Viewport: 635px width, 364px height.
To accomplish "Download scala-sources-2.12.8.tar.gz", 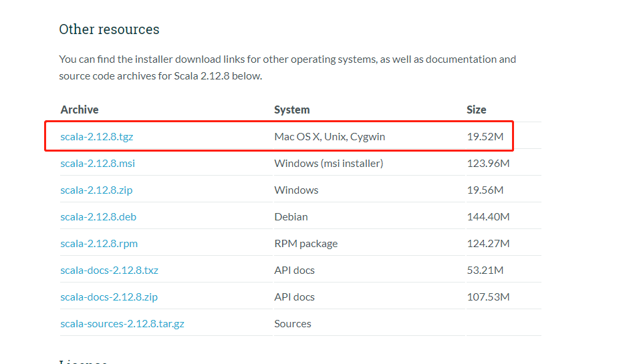I will pos(122,323).
